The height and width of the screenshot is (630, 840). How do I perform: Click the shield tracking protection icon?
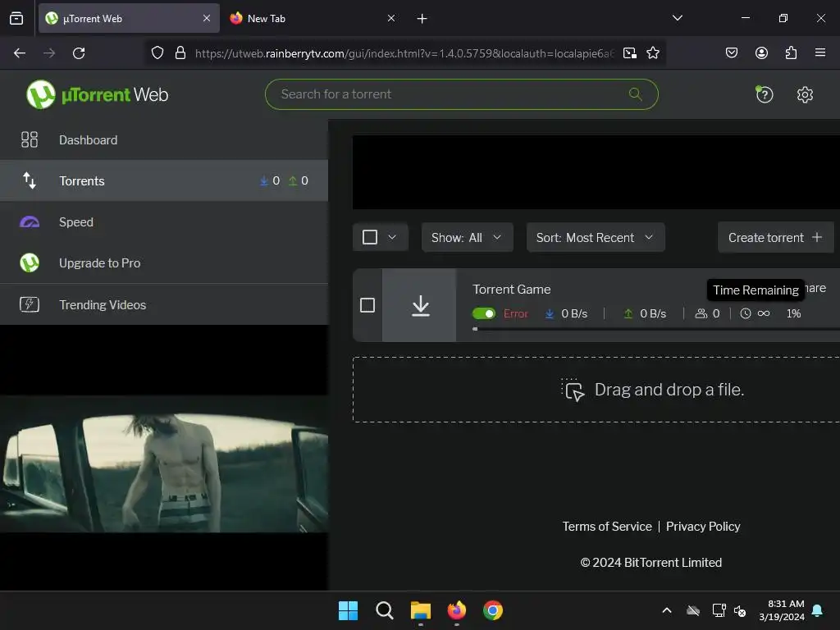coord(157,53)
